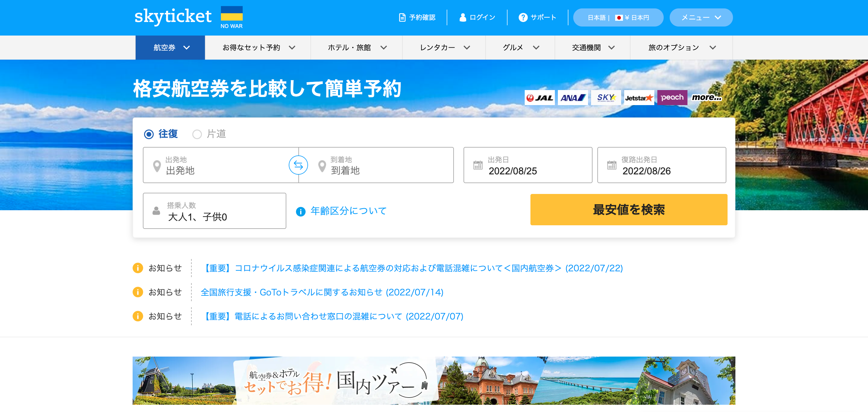Expand the メニュー dropdown
Image resolution: width=868 pixels, height=412 pixels.
tap(701, 17)
